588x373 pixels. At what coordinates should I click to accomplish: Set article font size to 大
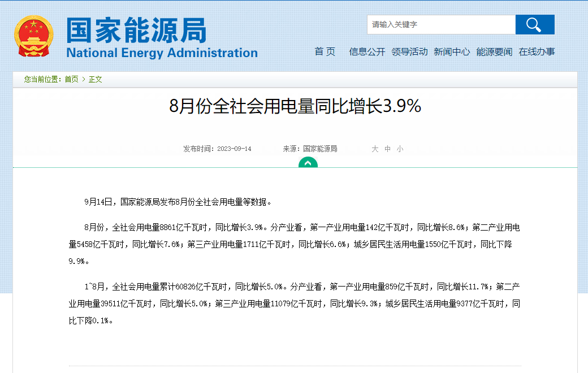375,149
